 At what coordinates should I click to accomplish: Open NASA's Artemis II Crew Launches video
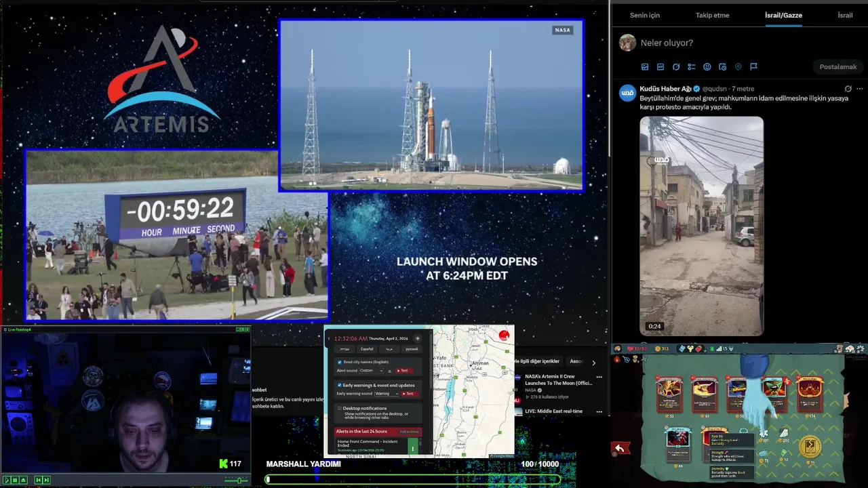point(558,380)
